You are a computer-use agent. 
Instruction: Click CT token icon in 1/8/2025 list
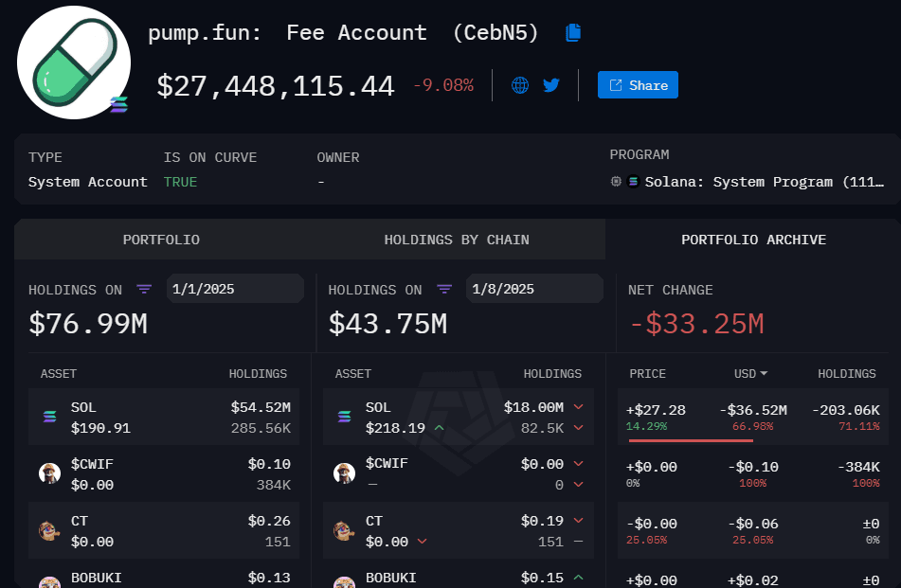click(344, 530)
